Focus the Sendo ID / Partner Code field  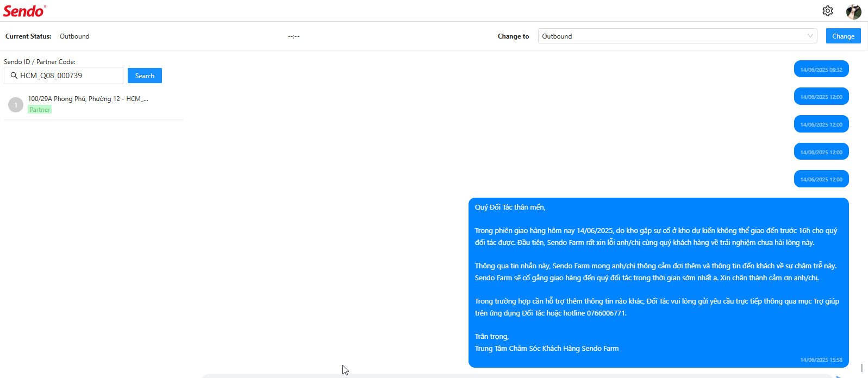(64, 75)
